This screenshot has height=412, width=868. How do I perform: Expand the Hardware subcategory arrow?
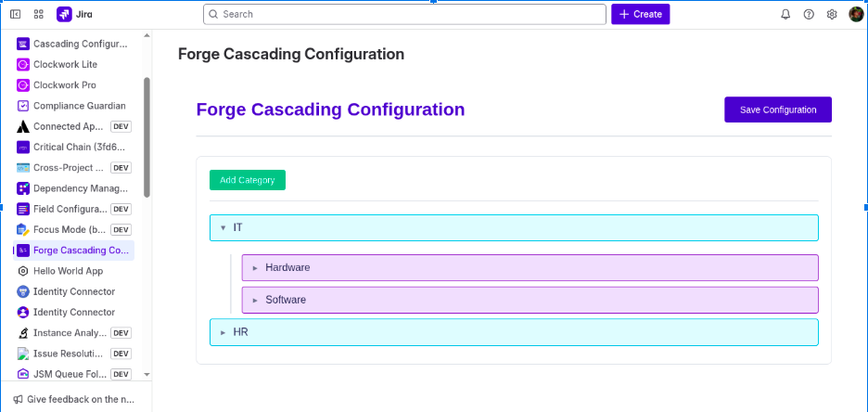click(x=255, y=268)
